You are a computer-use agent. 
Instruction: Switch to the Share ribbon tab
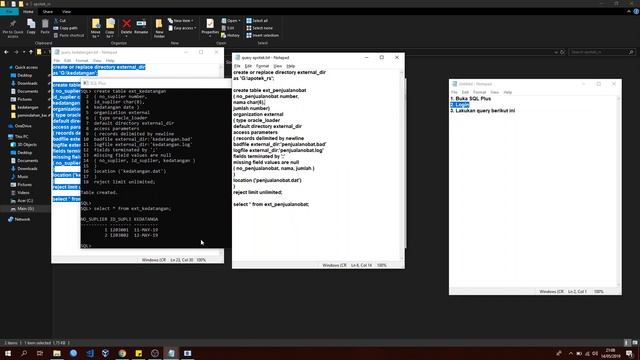click(x=48, y=11)
